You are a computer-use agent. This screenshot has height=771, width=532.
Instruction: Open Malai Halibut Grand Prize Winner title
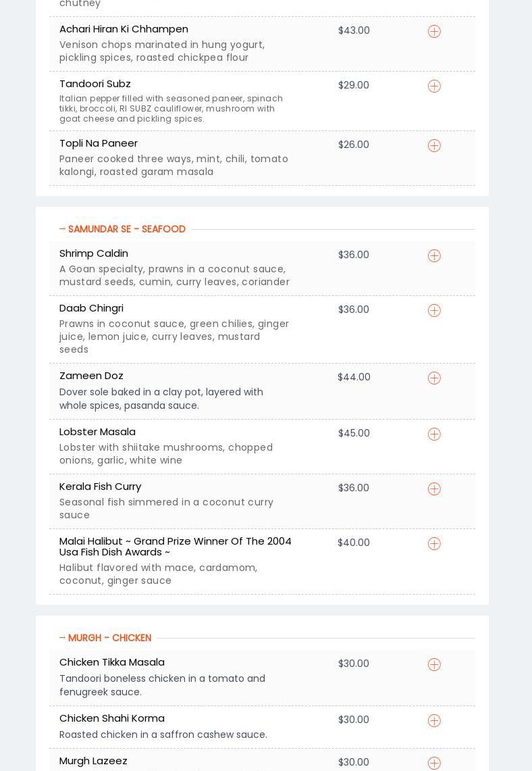coord(175,547)
